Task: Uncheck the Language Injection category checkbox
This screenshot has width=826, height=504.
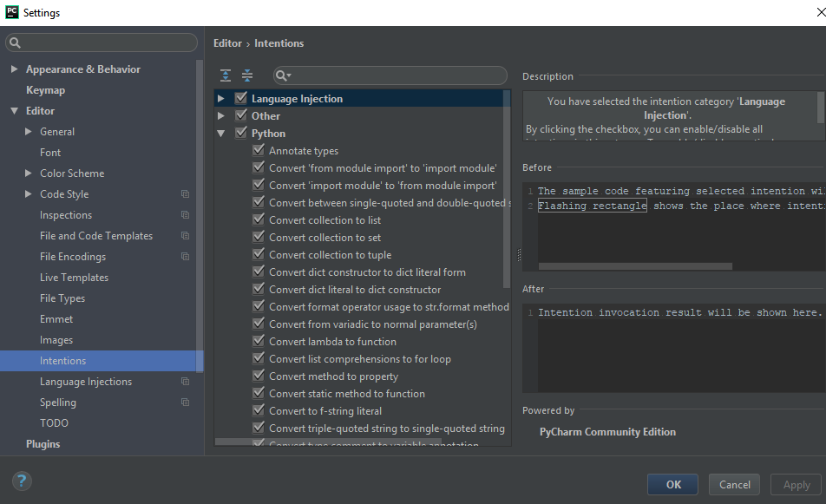Action: coord(241,98)
